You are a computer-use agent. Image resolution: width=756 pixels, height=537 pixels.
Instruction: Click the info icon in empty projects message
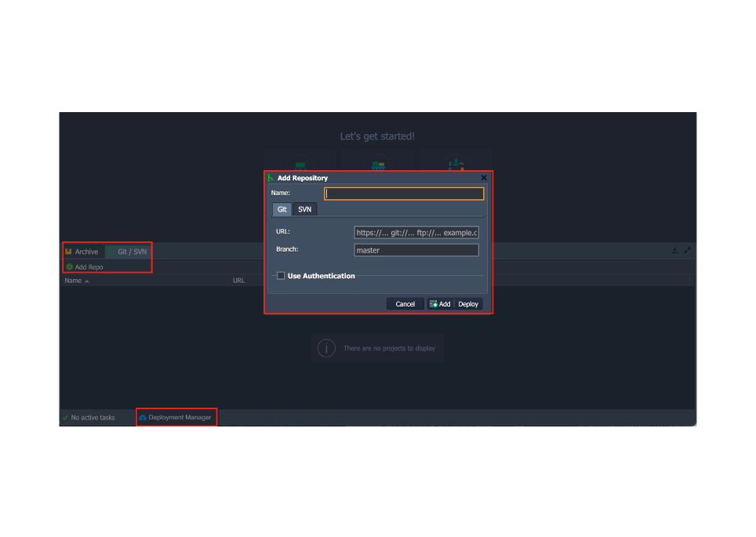[326, 348]
